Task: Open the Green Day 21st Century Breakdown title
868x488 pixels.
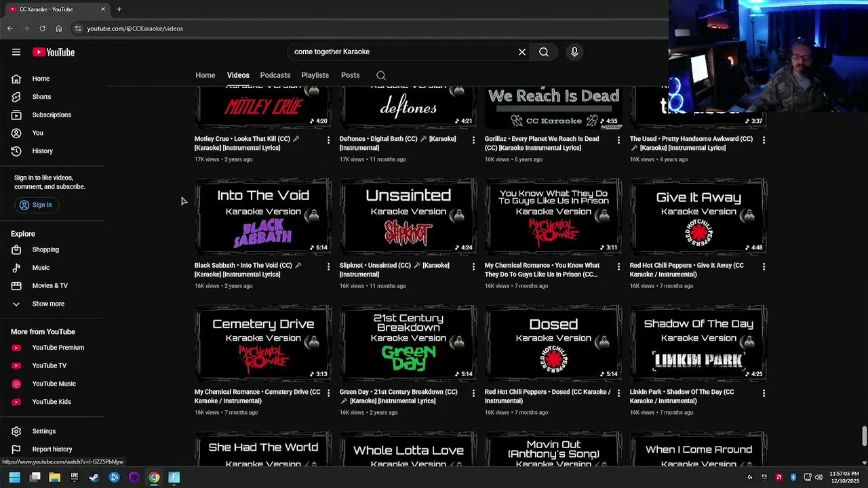Action: tap(399, 396)
